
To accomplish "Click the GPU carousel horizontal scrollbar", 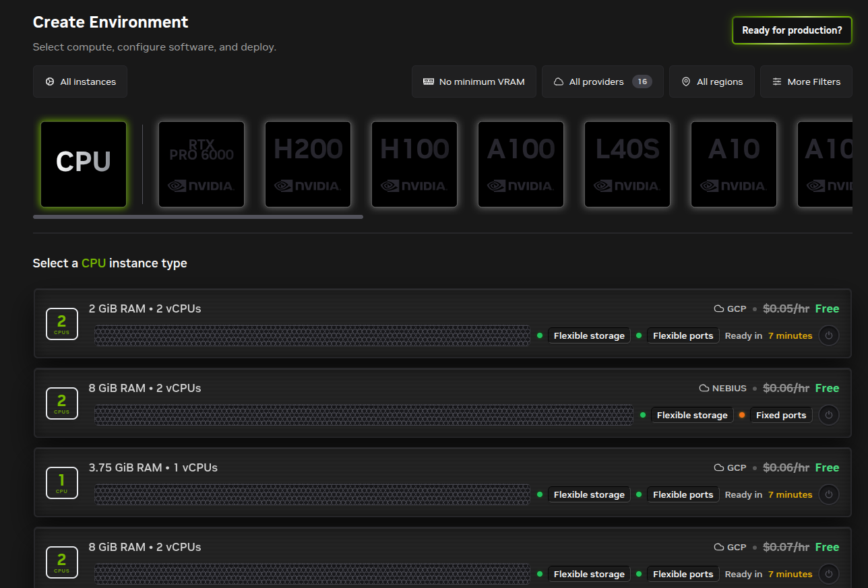I will (x=198, y=217).
